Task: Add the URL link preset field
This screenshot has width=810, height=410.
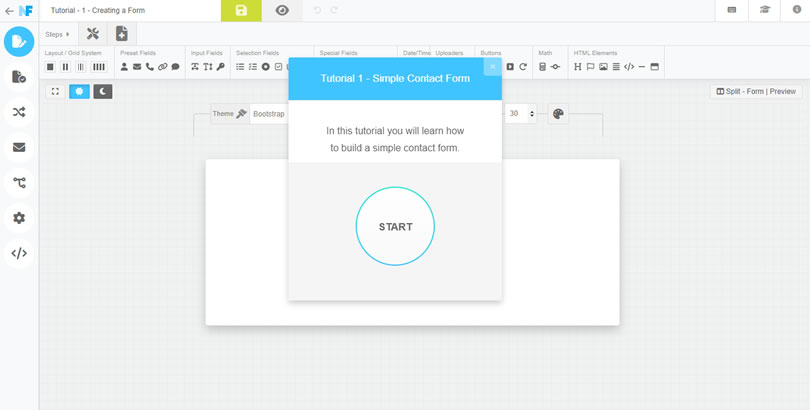Action: tap(163, 67)
